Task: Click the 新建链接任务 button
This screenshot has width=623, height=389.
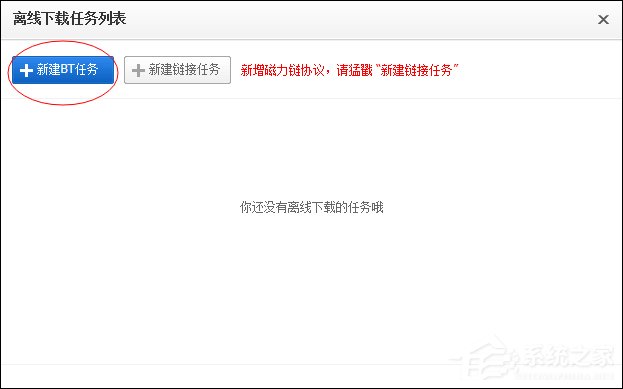Action: pyautogui.click(x=177, y=70)
